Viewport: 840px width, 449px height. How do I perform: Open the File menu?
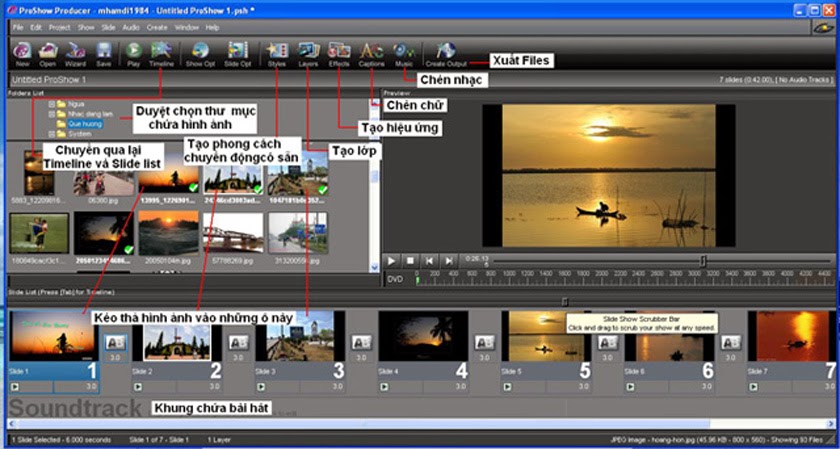pos(18,28)
